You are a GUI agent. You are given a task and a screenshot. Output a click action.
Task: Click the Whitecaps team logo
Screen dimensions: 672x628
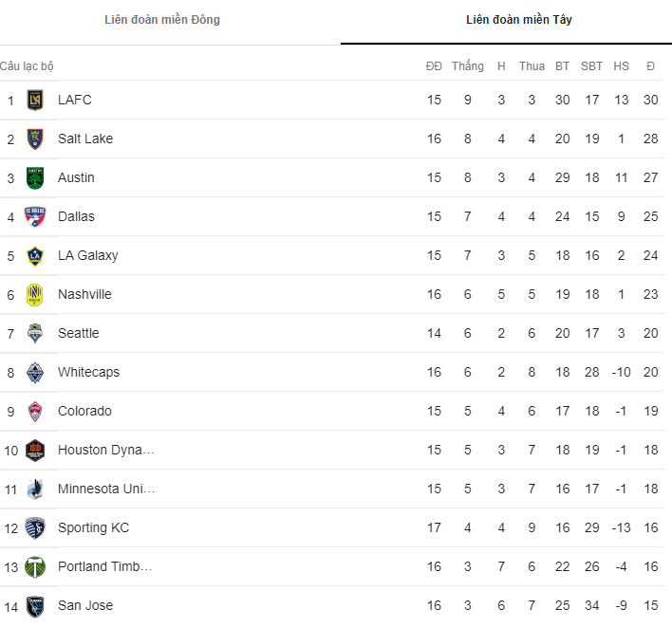(x=35, y=372)
